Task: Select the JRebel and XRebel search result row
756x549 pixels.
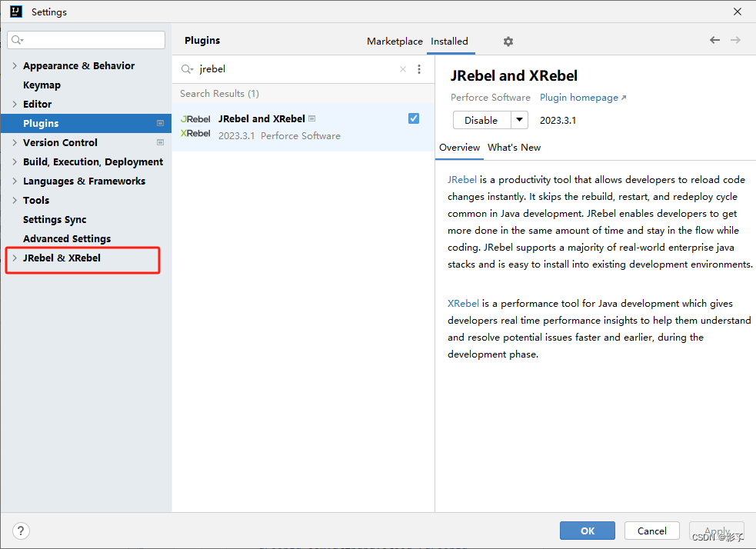Action: click(303, 127)
